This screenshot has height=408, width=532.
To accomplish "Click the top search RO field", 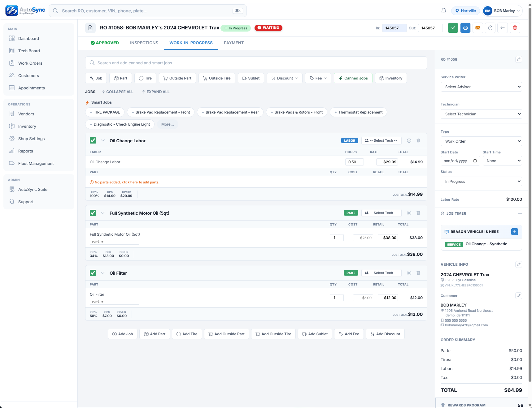I will tap(148, 11).
